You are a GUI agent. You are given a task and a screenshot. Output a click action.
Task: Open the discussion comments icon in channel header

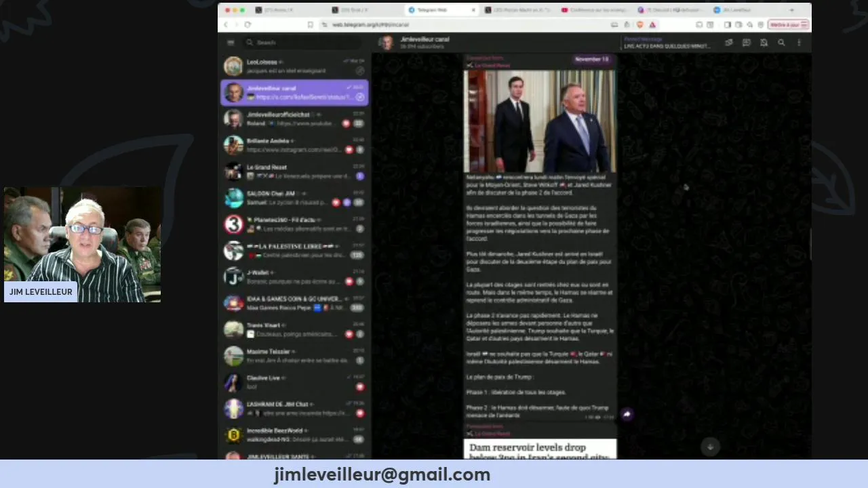(x=746, y=43)
